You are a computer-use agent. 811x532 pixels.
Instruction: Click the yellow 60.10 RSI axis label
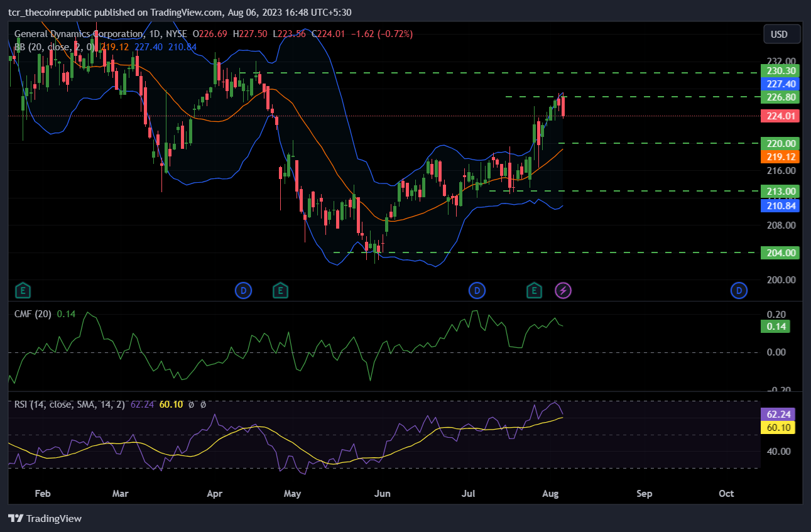pos(778,428)
